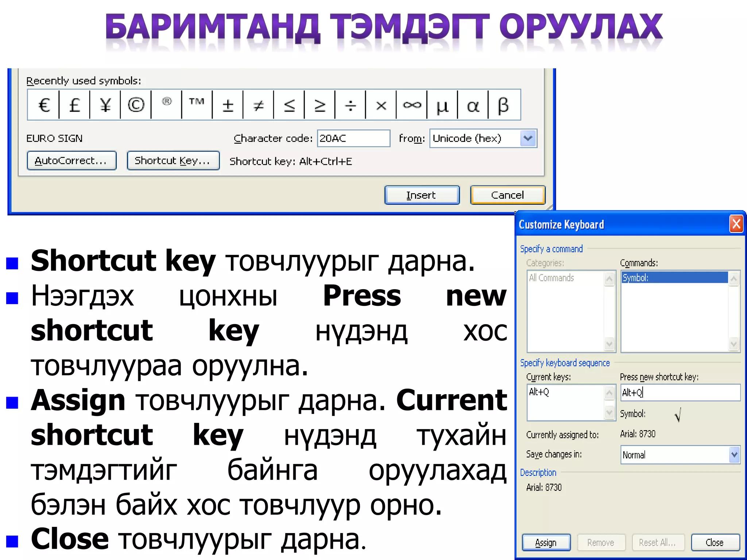Select All Commands in Categories list
The height and width of the screenshot is (560, 747).
coord(551,278)
